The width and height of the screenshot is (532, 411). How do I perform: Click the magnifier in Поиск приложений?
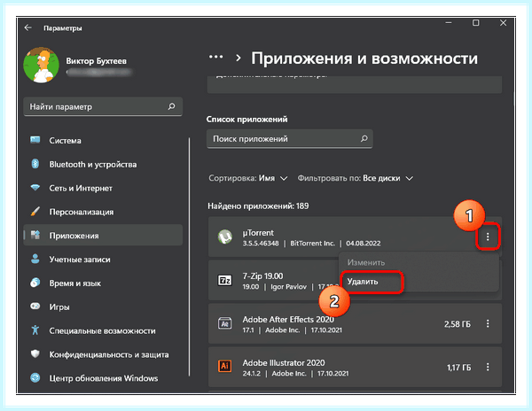[364, 138]
